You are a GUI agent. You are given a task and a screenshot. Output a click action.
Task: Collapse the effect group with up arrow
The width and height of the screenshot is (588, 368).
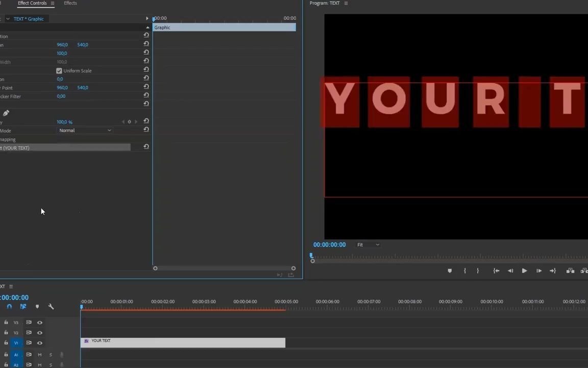pos(148,28)
